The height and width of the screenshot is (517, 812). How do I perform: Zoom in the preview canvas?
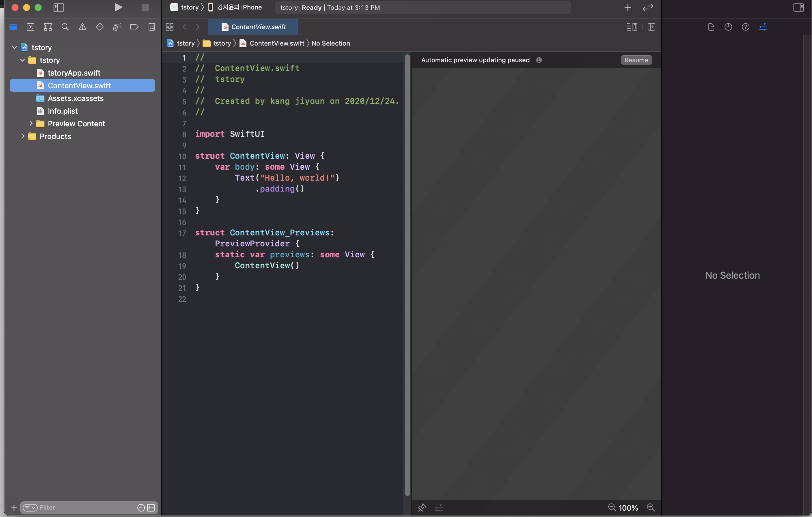pyautogui.click(x=651, y=507)
